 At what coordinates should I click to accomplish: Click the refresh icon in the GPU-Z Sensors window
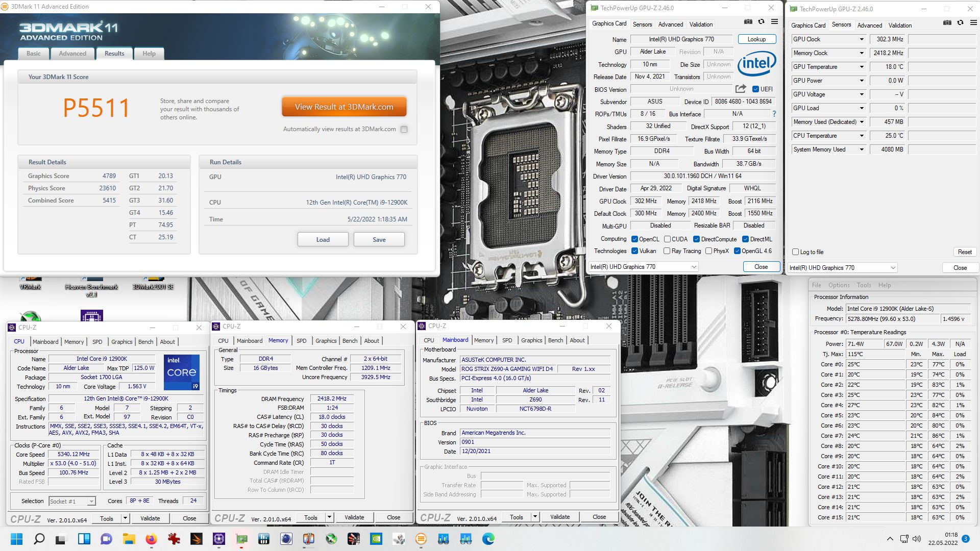pos(960,23)
